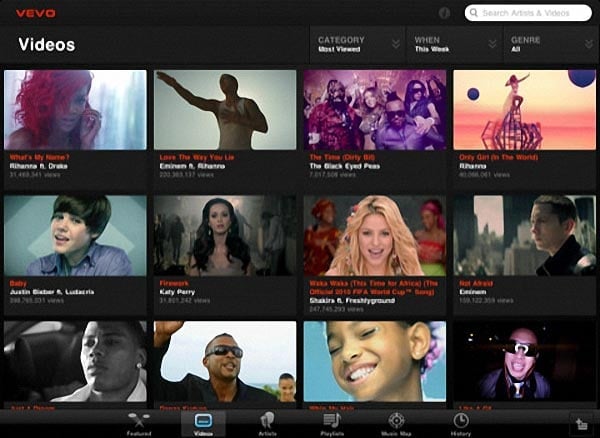The width and height of the screenshot is (600, 438).
Task: Select the artist text The Black Eyed Peas
Action: pyautogui.click(x=344, y=166)
